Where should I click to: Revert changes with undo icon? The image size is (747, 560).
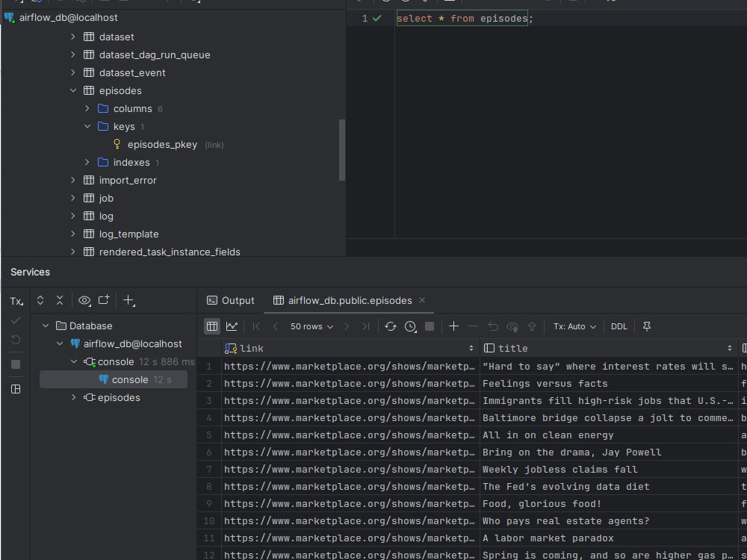pyautogui.click(x=493, y=326)
